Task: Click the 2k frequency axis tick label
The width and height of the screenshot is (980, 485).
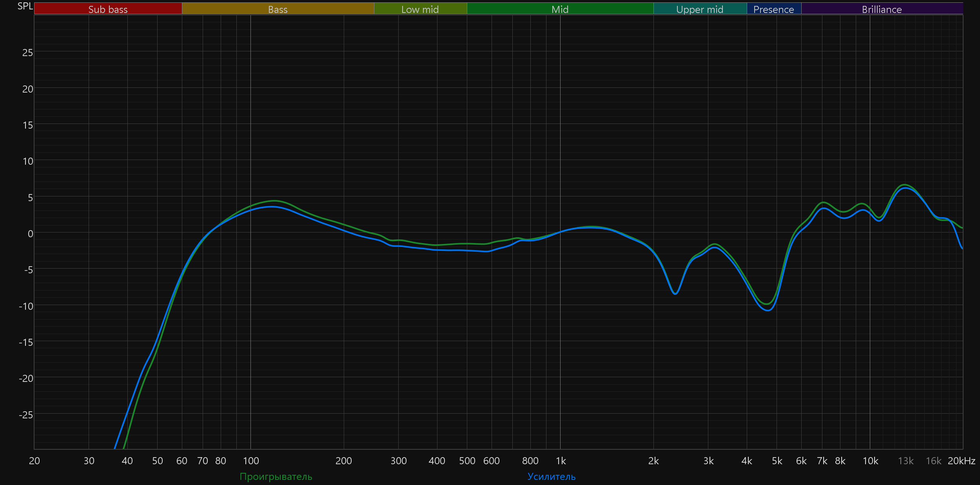Action: coord(653,461)
